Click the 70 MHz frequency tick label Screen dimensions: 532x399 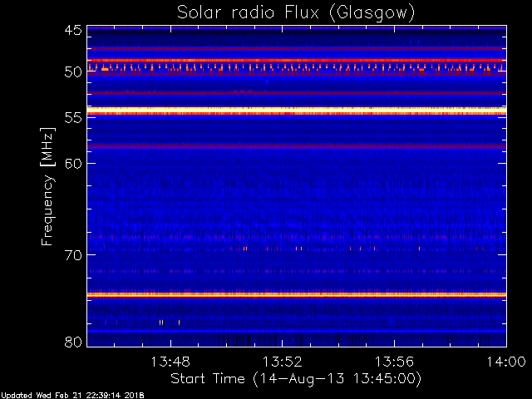click(72, 255)
